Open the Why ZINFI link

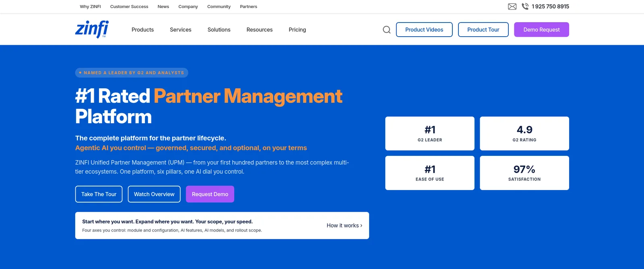pyautogui.click(x=91, y=6)
